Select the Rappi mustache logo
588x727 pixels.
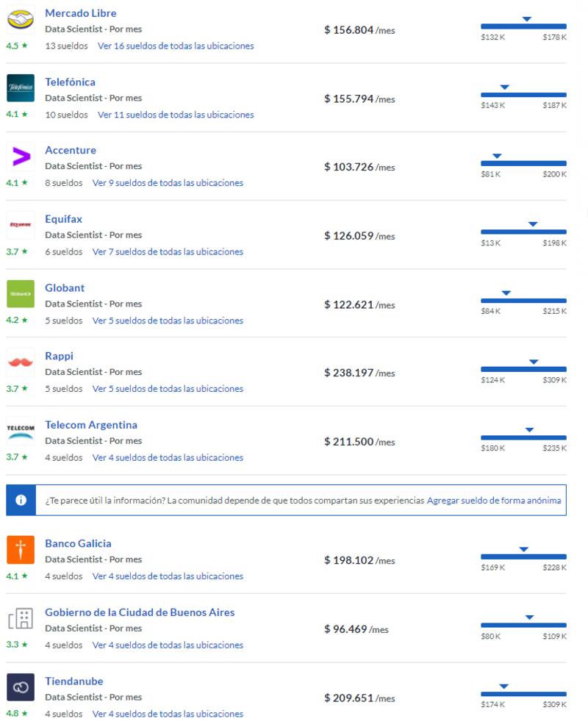click(x=20, y=362)
